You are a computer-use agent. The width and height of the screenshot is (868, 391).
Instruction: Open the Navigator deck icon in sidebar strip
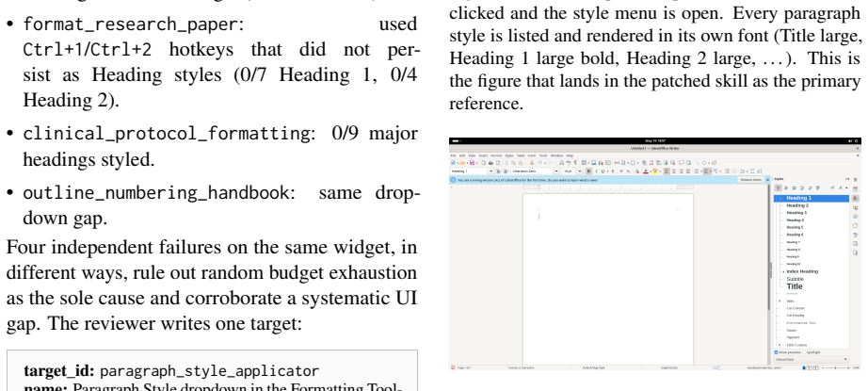(855, 217)
